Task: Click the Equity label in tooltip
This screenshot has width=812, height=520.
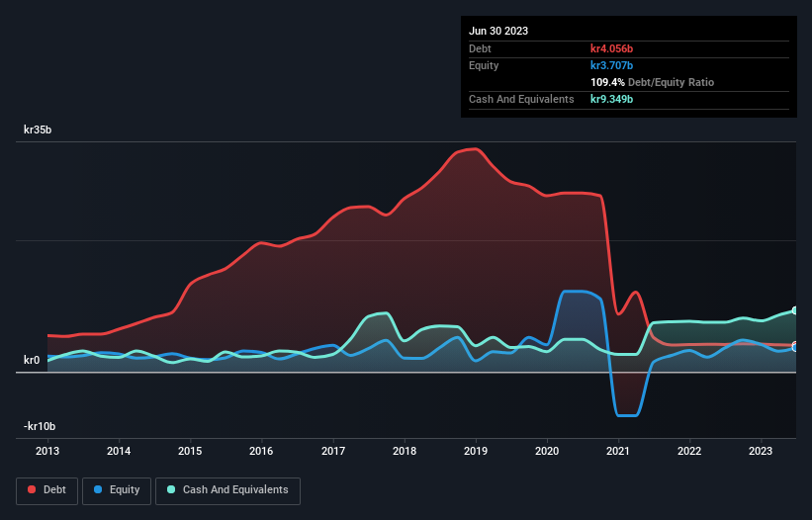Action: pyautogui.click(x=484, y=65)
